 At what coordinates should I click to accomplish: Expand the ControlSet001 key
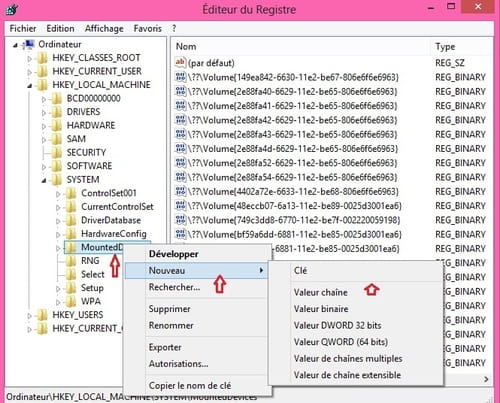coord(58,194)
